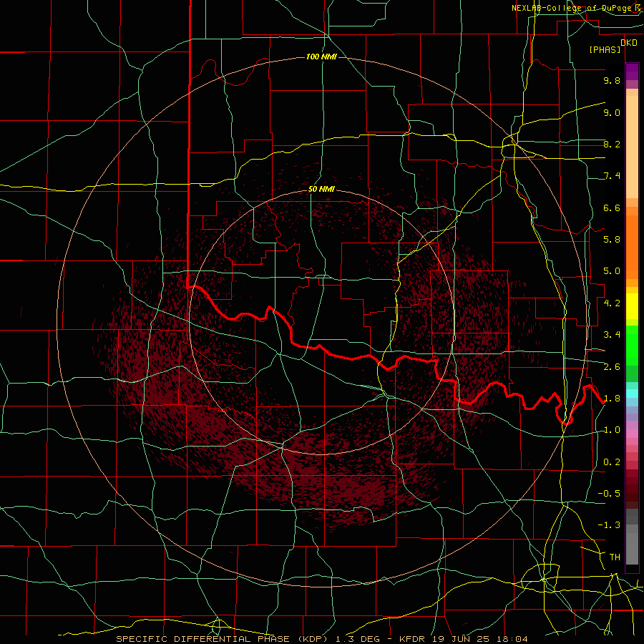Viewport: 644px width, 644px height.
Task: Click the -1.3 legend value
Action: [x=609, y=525]
